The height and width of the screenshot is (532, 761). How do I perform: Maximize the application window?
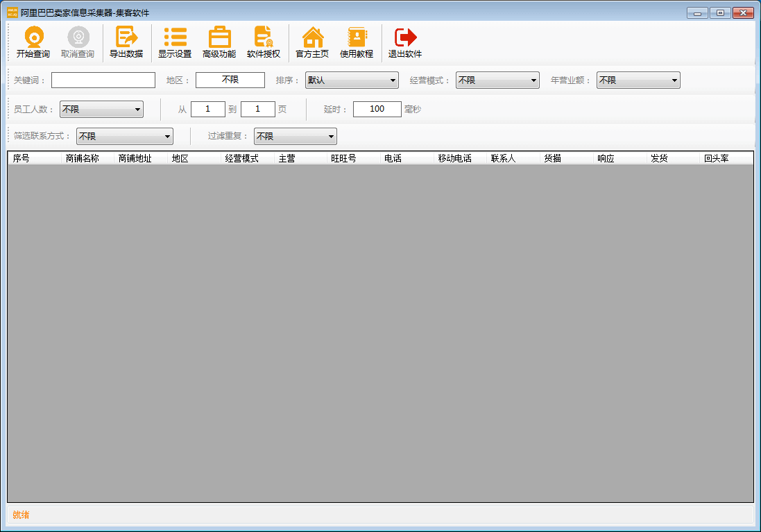[x=720, y=13]
